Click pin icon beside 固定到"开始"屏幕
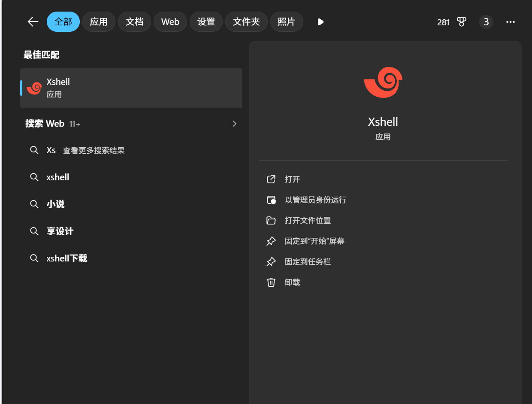 pos(271,241)
